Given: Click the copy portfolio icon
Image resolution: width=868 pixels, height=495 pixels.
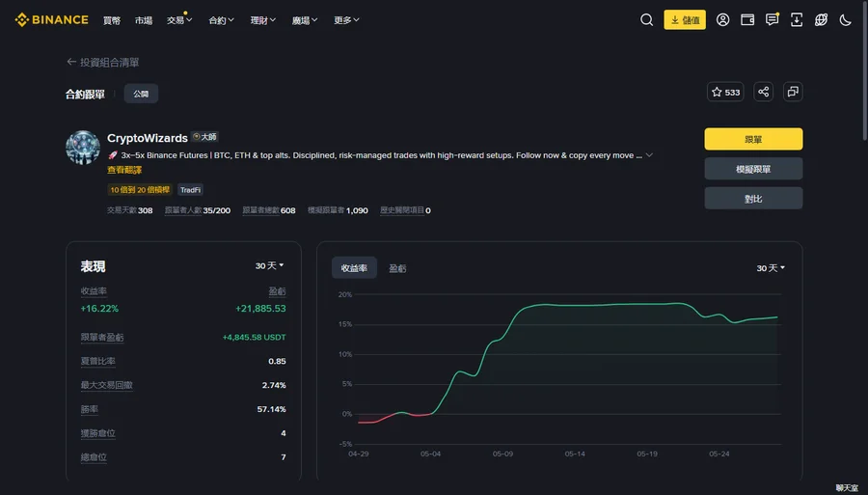Looking at the screenshot, I should click(x=793, y=92).
